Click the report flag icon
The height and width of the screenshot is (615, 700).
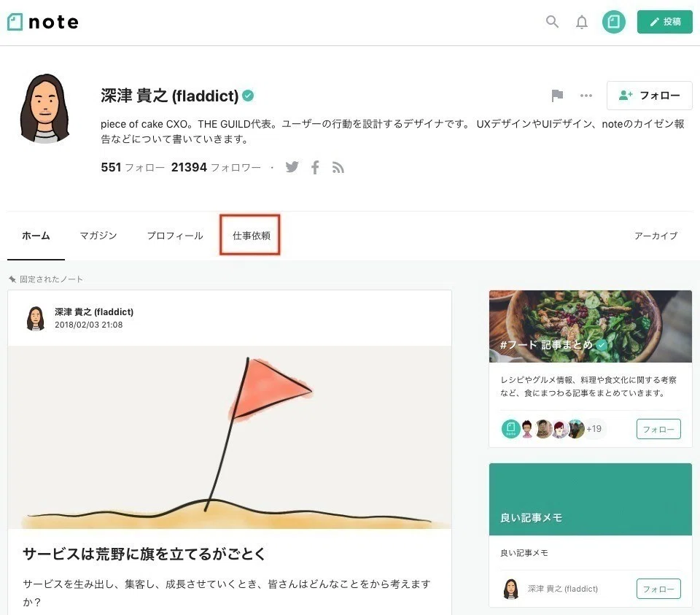556,96
